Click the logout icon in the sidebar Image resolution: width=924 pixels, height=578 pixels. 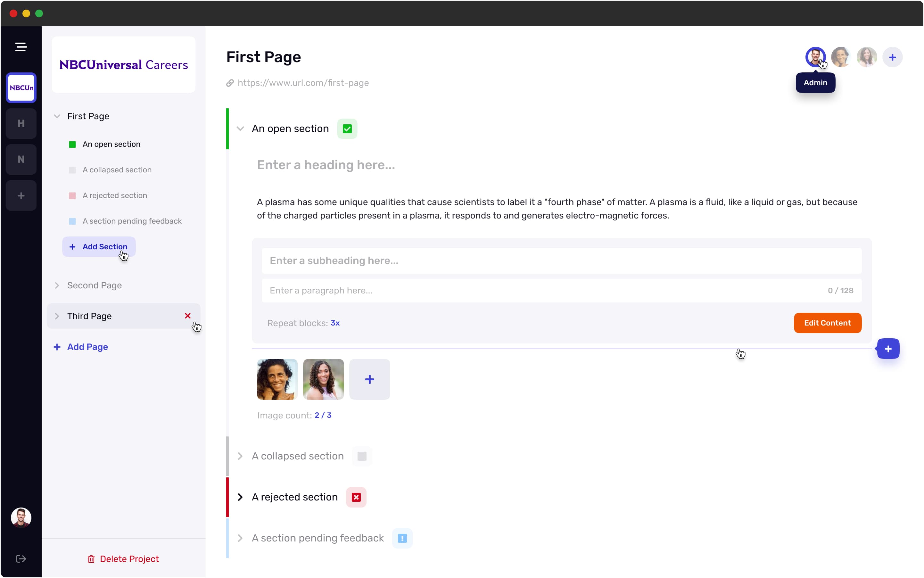tap(21, 559)
